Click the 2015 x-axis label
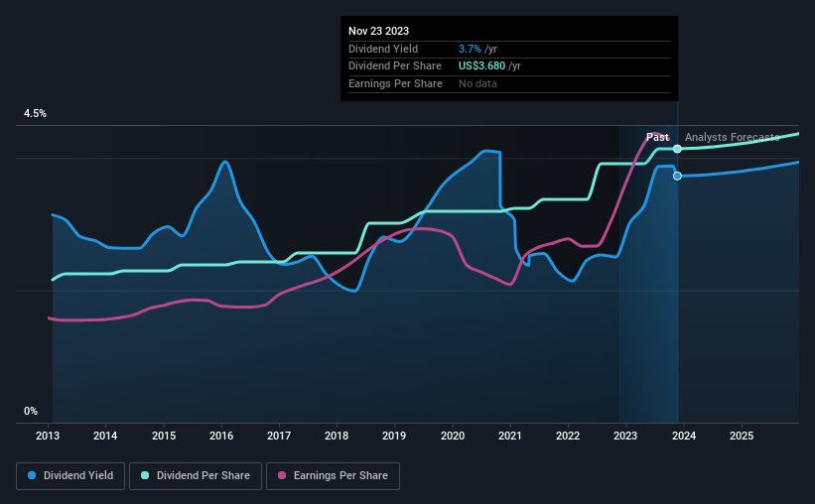This screenshot has height=504, width=815. tap(164, 436)
